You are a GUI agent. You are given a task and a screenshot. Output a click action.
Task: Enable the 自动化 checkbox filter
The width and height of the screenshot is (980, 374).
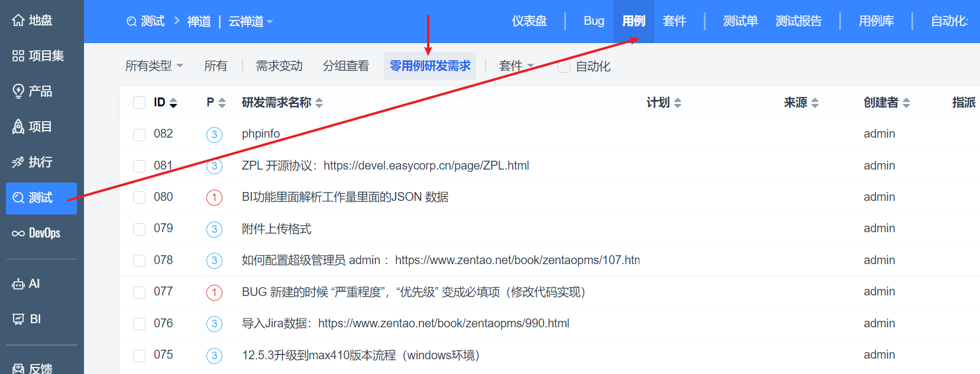[x=564, y=66]
